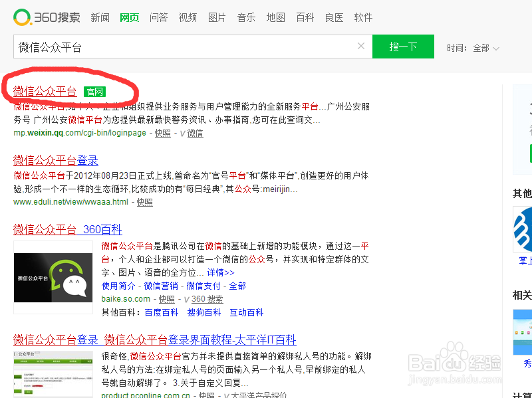Click the 360搜索 logo
This screenshot has width=532, height=398.
[47, 17]
